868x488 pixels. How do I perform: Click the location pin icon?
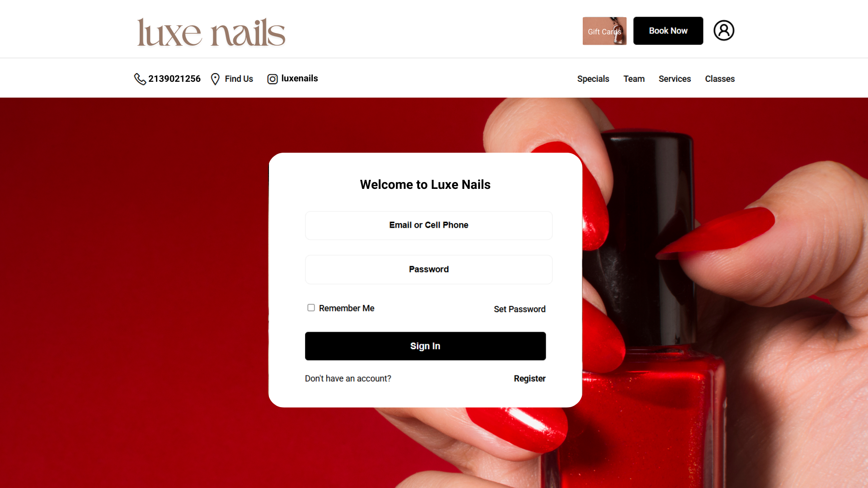[215, 79]
